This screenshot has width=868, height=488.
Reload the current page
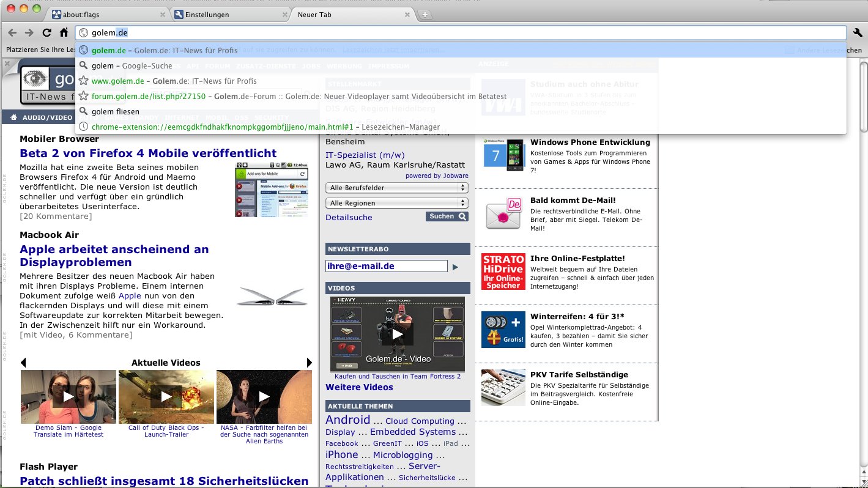[x=47, y=32]
